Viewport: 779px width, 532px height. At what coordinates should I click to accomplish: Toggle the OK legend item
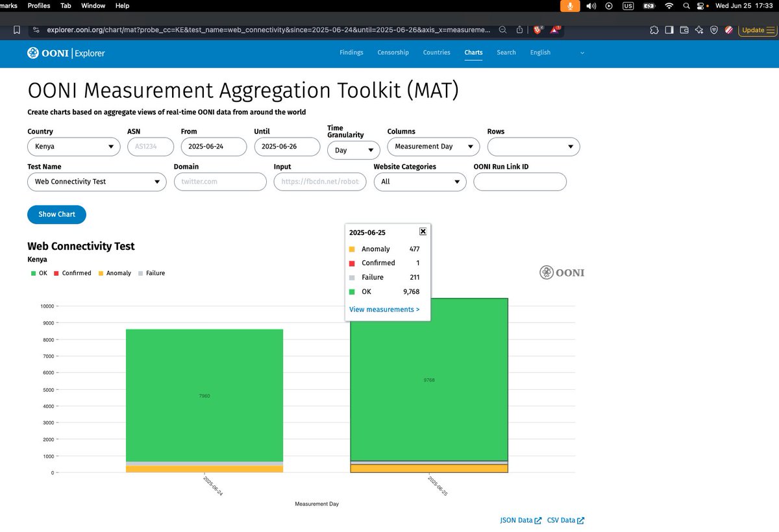pyautogui.click(x=39, y=273)
